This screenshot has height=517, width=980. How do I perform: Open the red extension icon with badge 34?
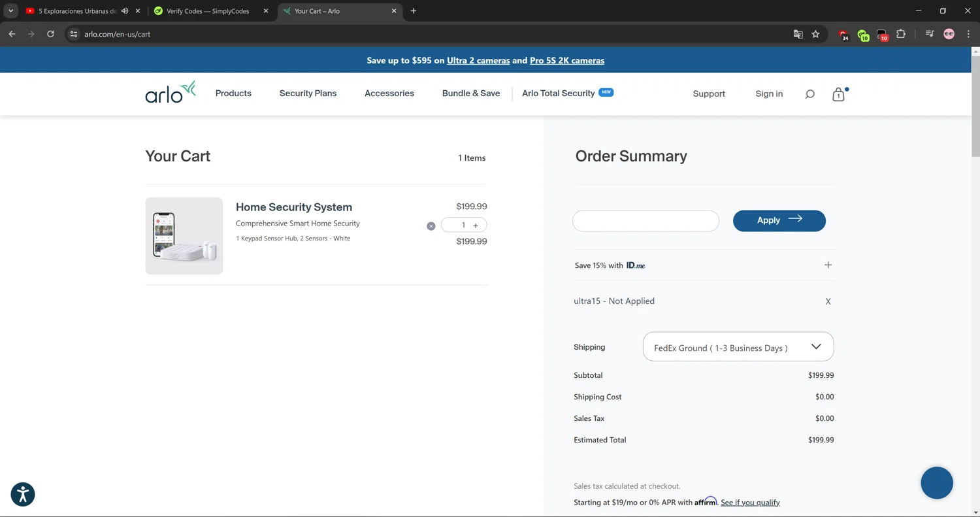843,35
